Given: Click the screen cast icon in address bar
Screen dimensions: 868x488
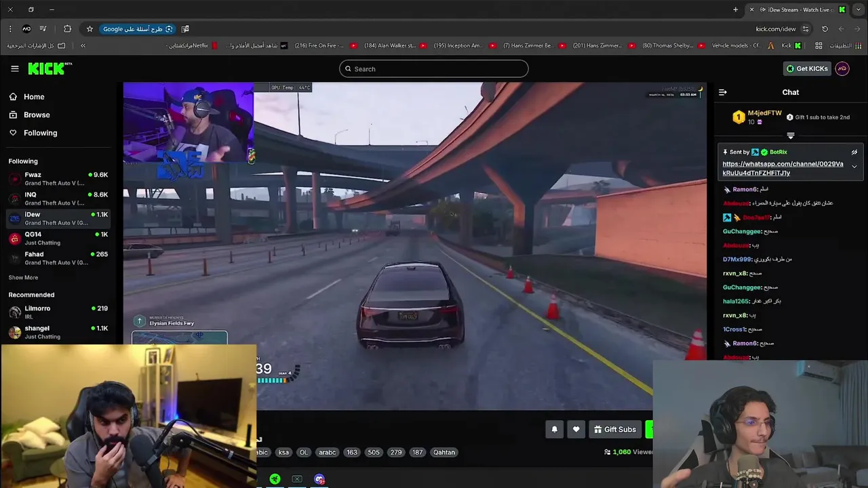Looking at the screenshot, I should 185,29.
